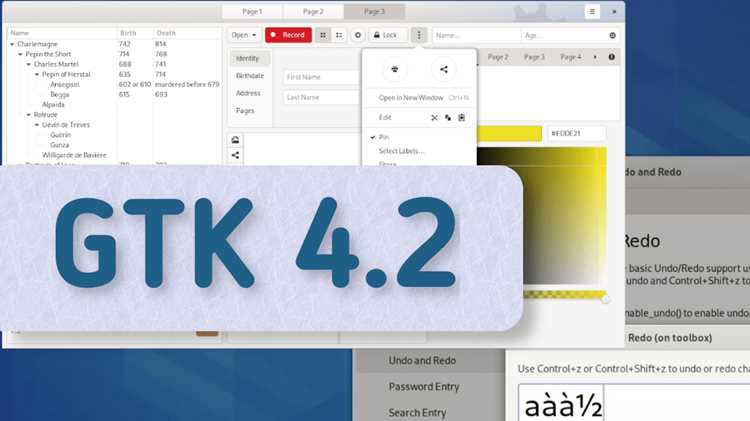Select the Birthdate sidebar item
The image size is (750, 421).
tap(250, 76)
